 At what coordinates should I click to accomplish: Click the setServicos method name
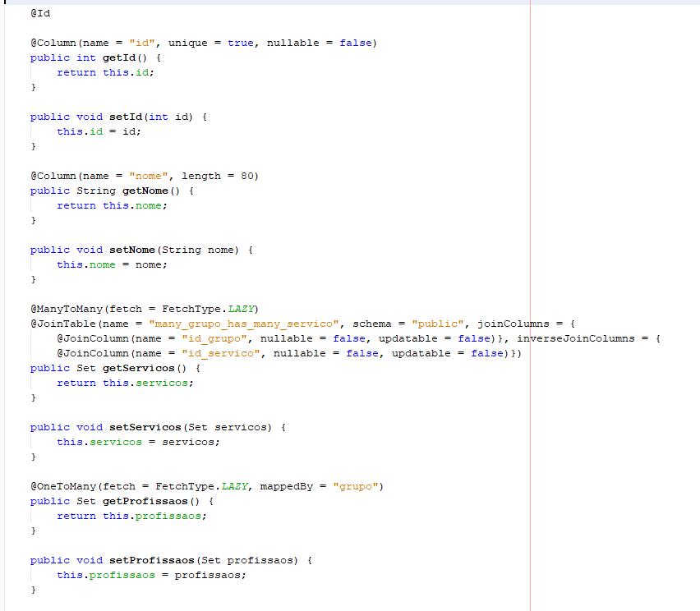145,427
